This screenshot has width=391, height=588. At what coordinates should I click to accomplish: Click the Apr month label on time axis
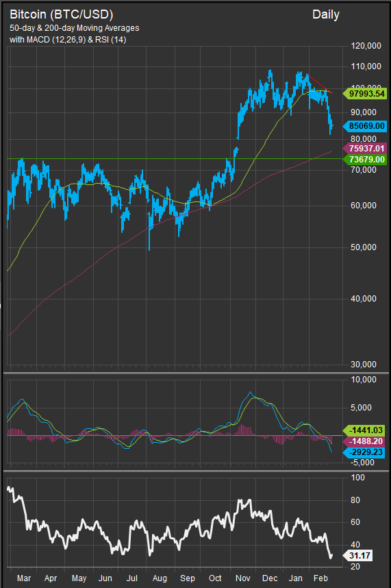coord(51,578)
